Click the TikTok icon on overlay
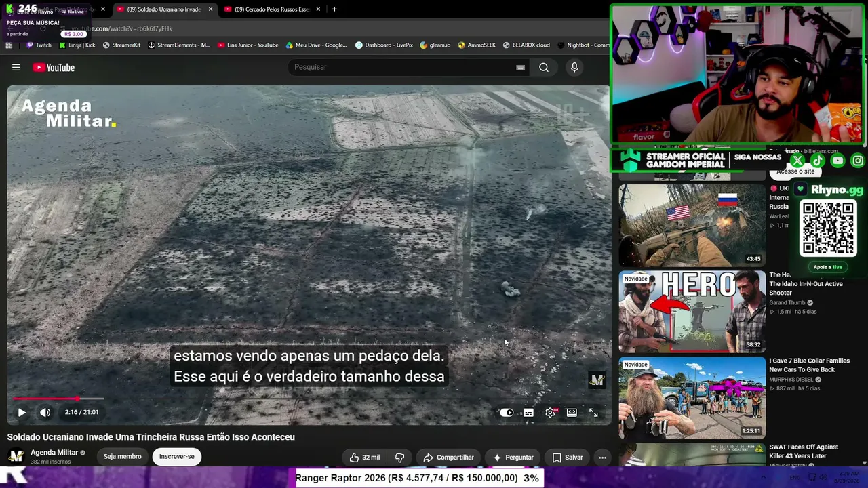The height and width of the screenshot is (488, 868). [817, 161]
